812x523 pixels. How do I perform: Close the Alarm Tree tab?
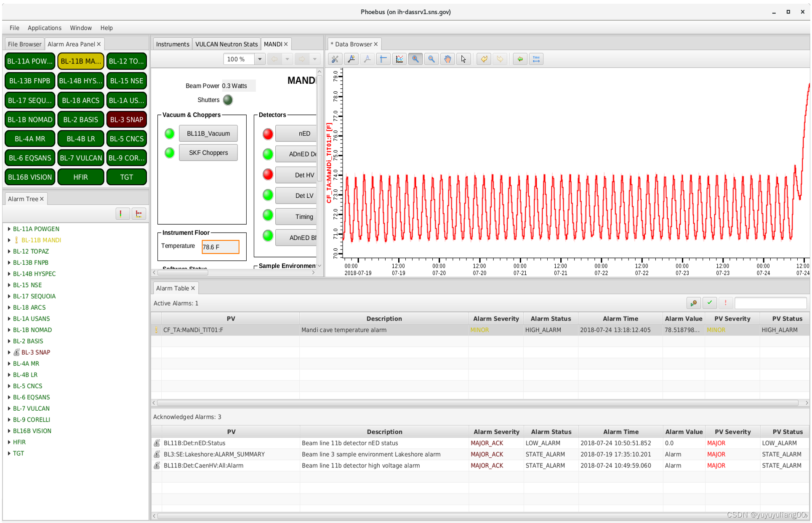[42, 199]
